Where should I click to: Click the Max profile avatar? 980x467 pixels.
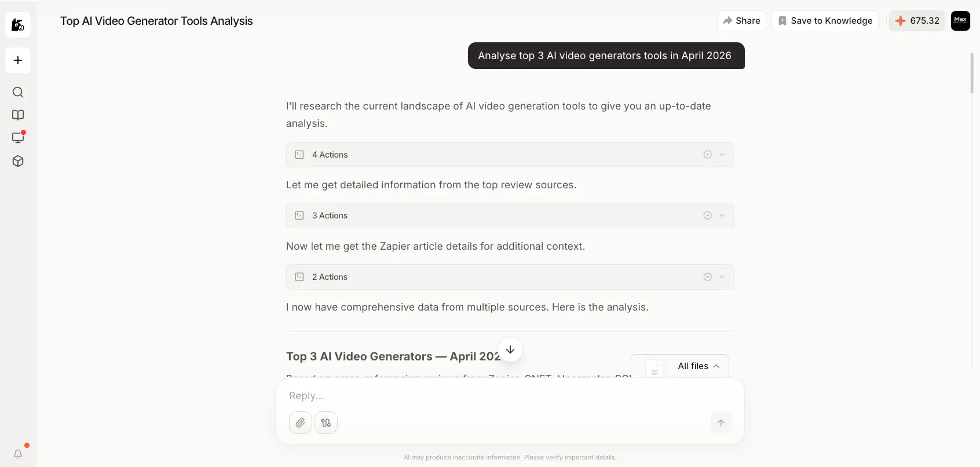point(960,21)
